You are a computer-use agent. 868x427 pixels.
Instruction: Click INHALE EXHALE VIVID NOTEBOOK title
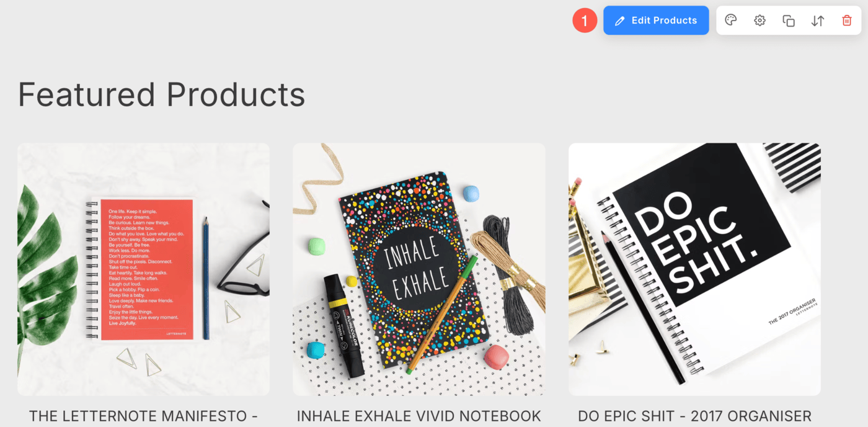click(419, 416)
